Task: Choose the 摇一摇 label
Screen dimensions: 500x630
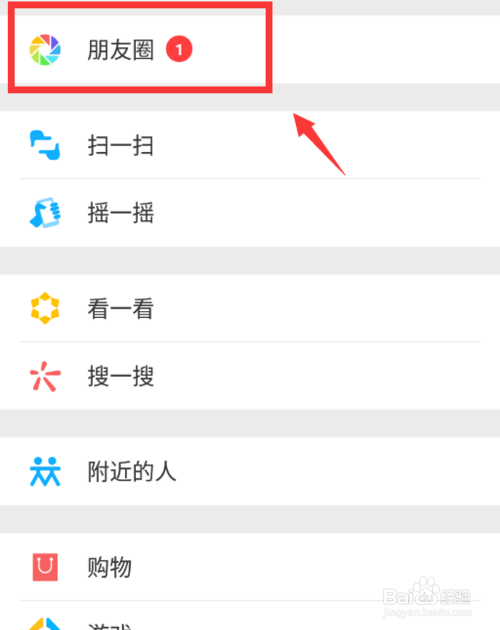Action: pyautogui.click(x=121, y=213)
